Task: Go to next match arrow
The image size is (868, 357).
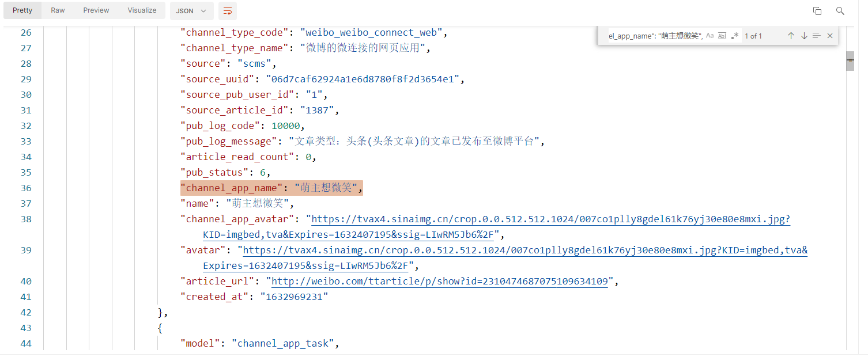Action: click(x=804, y=36)
